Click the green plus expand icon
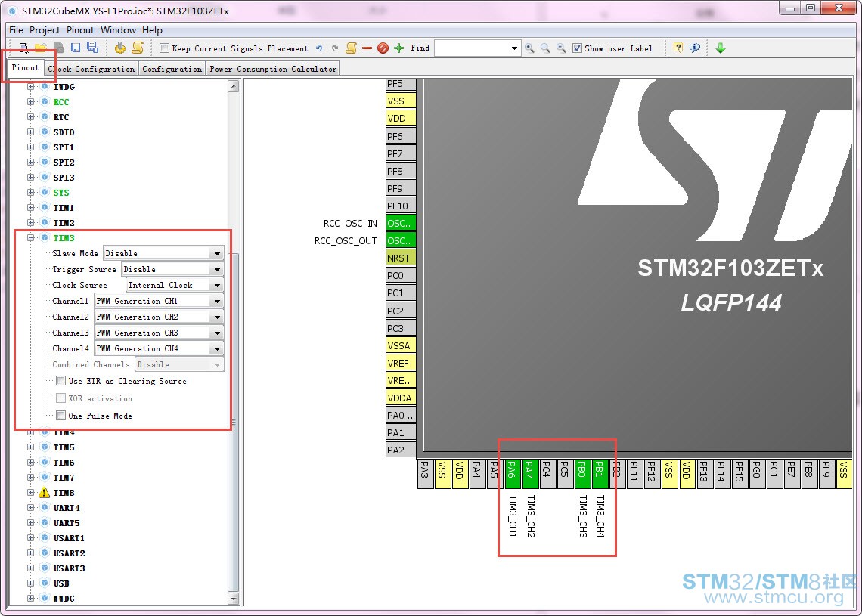862x616 pixels. [x=399, y=48]
